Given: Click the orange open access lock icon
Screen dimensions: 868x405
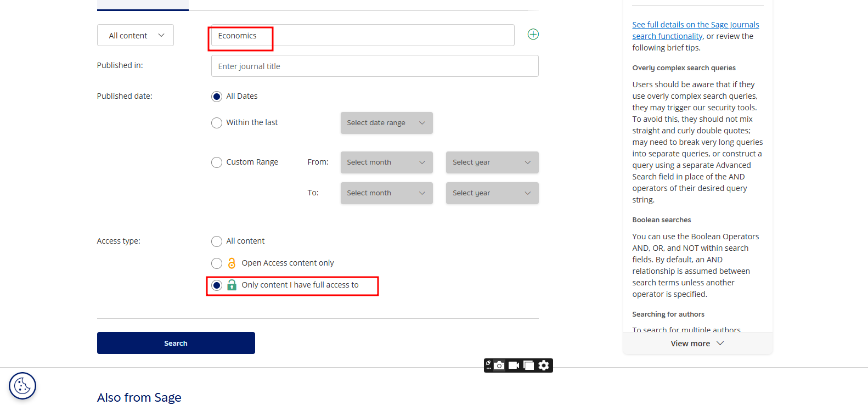Looking at the screenshot, I should (x=232, y=263).
